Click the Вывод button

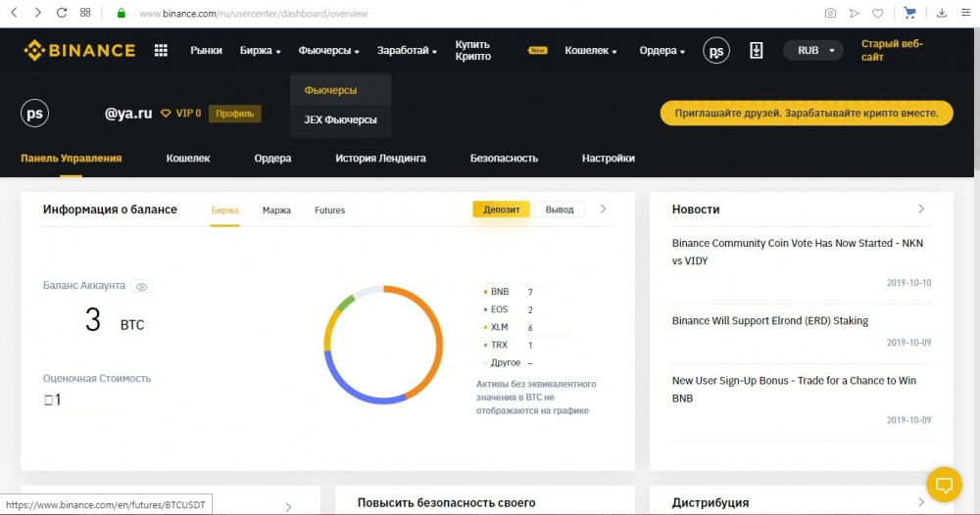560,210
